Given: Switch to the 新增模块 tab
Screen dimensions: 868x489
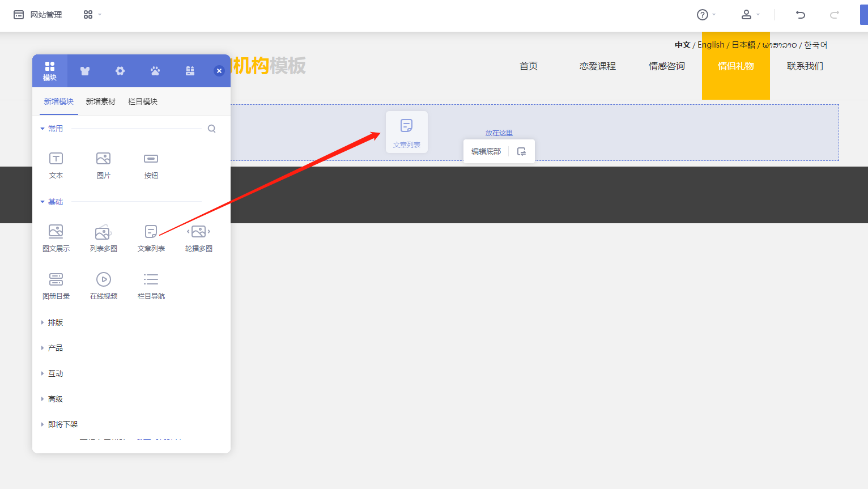Looking at the screenshot, I should coord(59,101).
